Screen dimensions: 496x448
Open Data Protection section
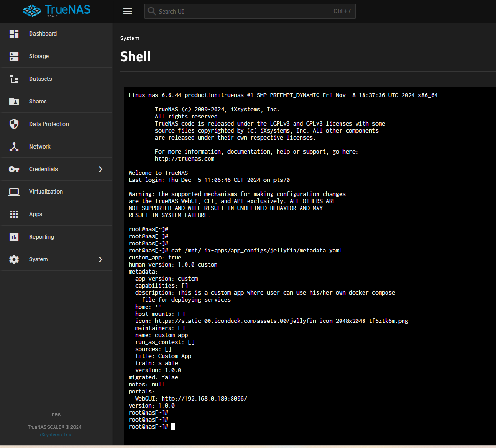pyautogui.click(x=49, y=124)
